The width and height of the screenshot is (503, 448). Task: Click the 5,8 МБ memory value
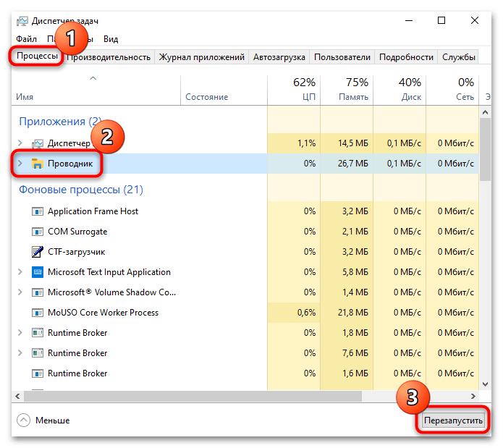click(355, 272)
